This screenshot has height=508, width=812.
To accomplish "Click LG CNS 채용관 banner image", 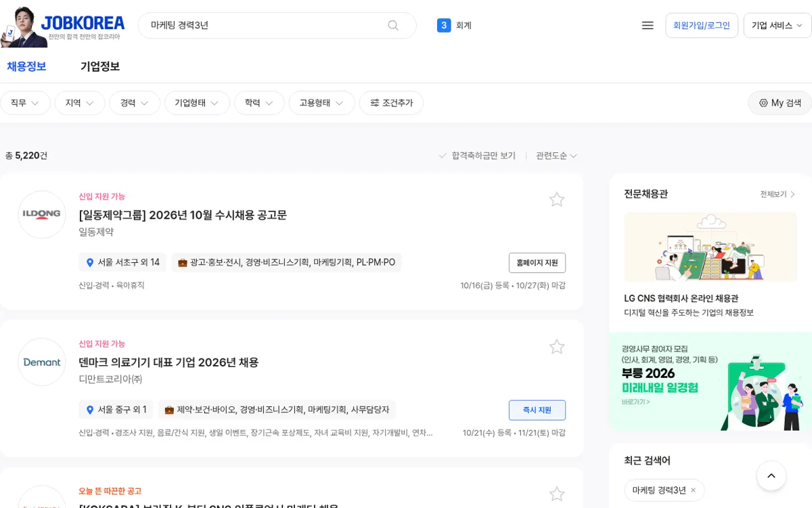I will tap(710, 247).
